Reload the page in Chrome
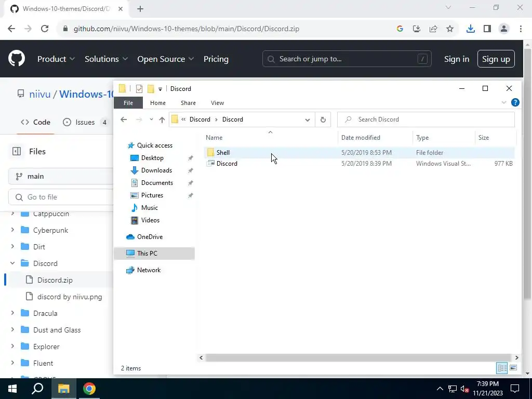 pos(45,29)
